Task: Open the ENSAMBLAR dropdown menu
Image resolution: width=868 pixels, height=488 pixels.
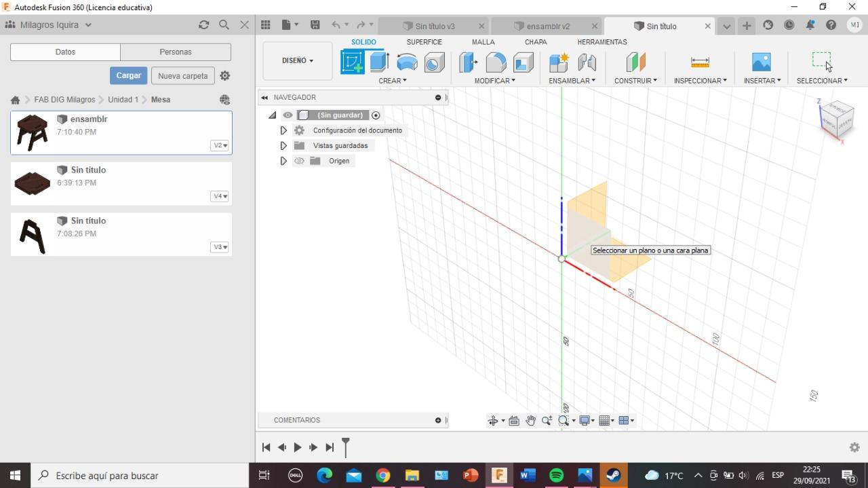Action: tap(572, 81)
